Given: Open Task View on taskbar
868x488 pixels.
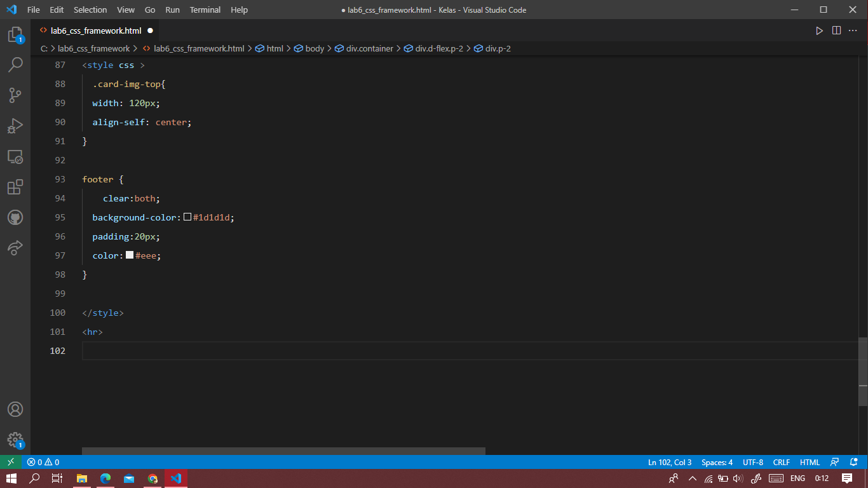Looking at the screenshot, I should click(x=57, y=478).
